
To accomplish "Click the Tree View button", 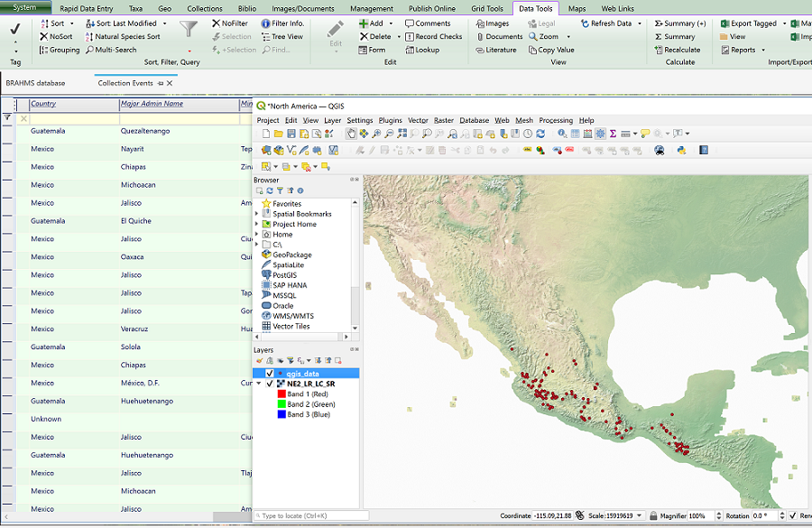I will (282, 37).
